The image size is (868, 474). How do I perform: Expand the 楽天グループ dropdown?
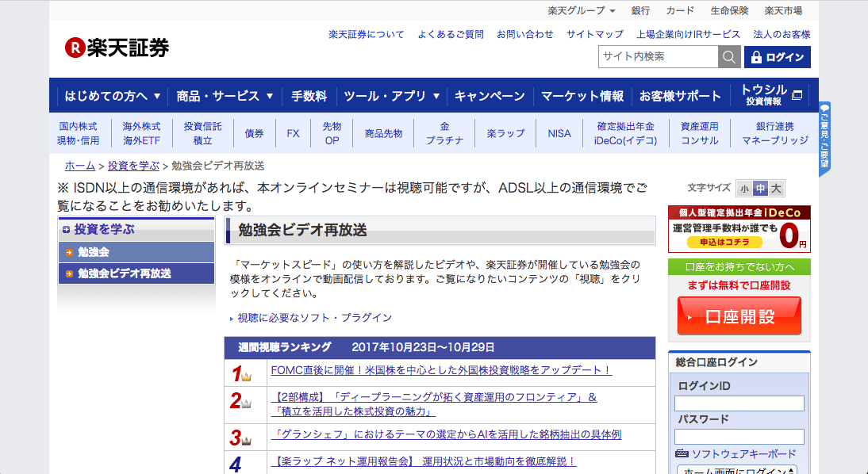581,10
